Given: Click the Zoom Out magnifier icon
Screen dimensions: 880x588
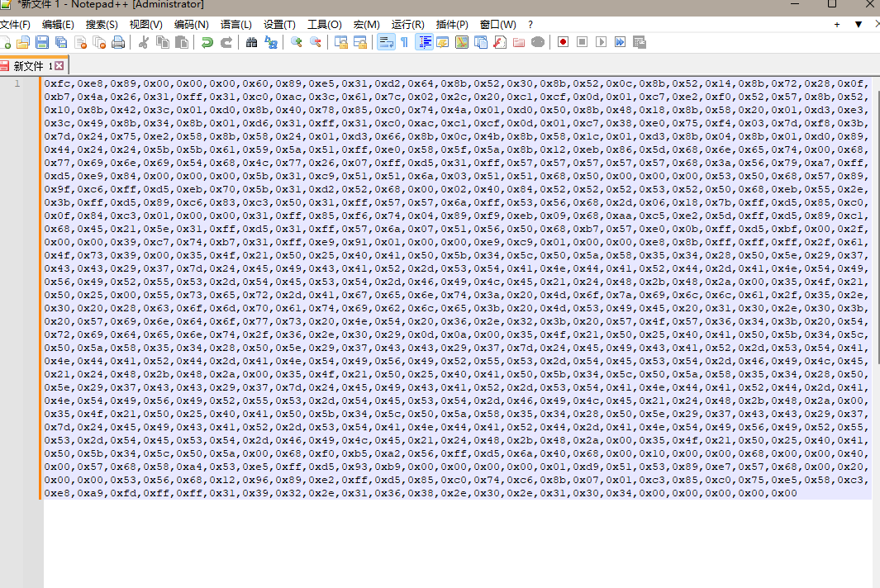Looking at the screenshot, I should 316,42.
